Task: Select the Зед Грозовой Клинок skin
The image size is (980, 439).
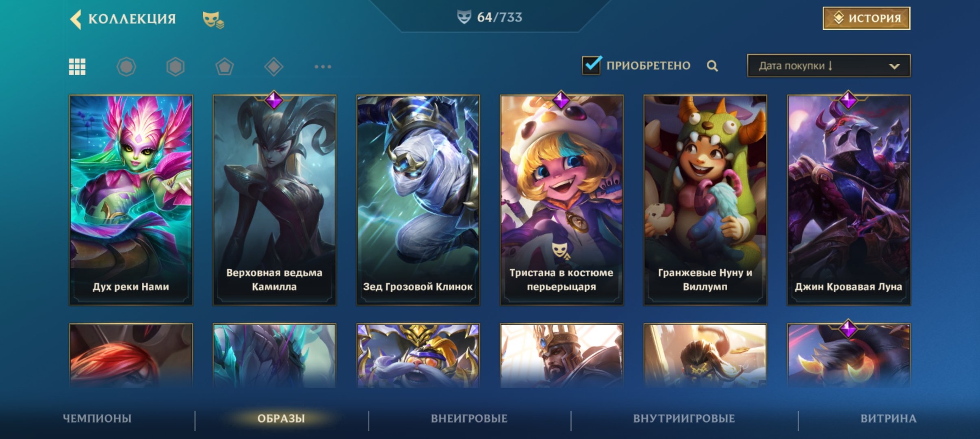Action: pos(418,200)
